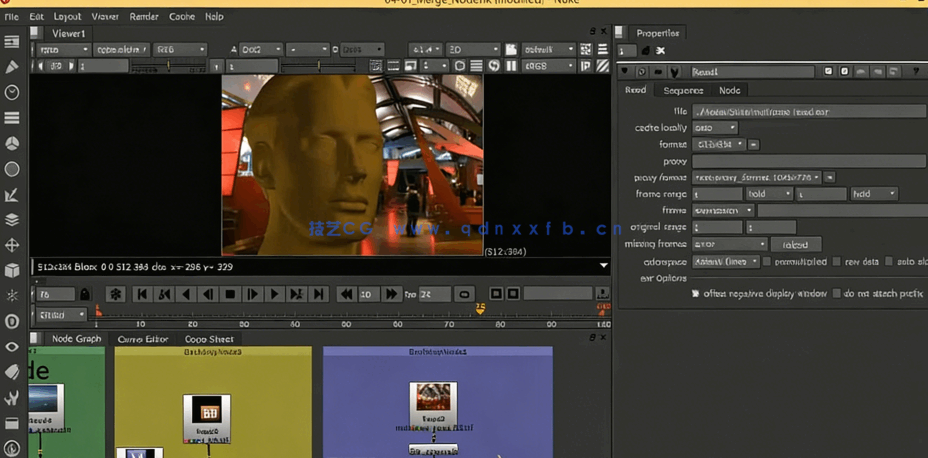The width and height of the screenshot is (928, 458).
Task: Click the playback mode snowflake icon
Action: pos(115,293)
